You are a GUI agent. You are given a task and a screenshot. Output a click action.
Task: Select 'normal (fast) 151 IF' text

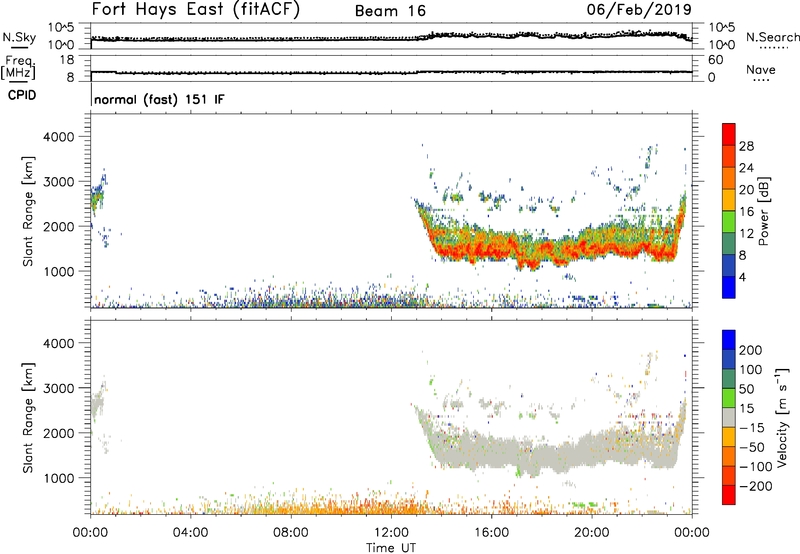pyautogui.click(x=159, y=99)
